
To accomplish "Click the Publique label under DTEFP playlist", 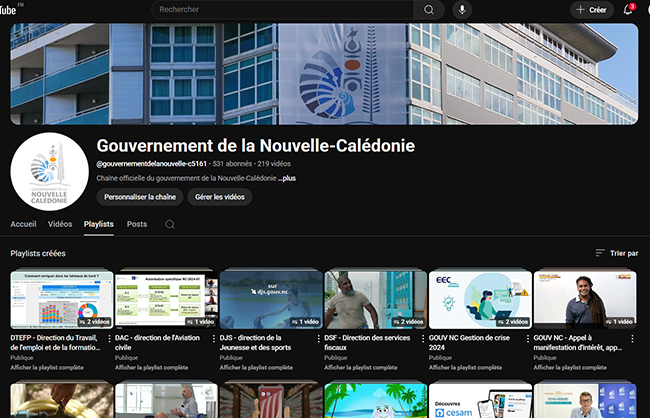I will [x=22, y=357].
